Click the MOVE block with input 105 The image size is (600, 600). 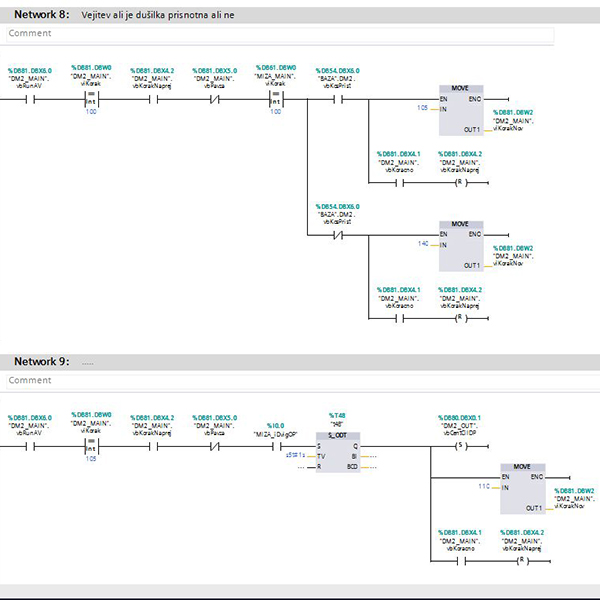tap(460, 110)
